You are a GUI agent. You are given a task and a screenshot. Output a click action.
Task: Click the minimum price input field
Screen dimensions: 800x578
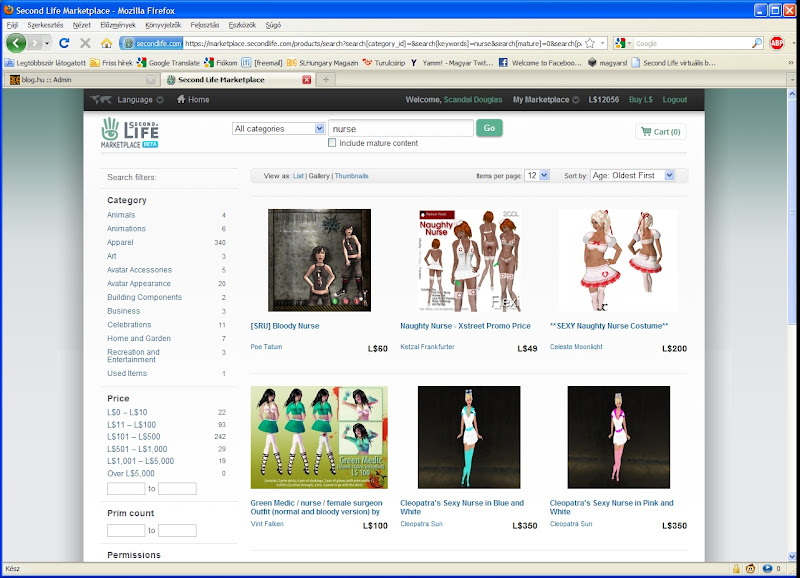126,488
